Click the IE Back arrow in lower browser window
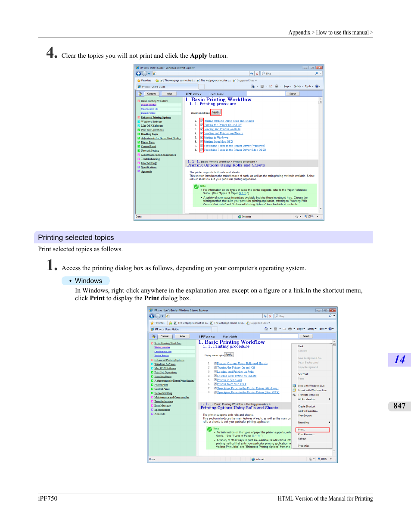411x532 pixels. [152, 316]
